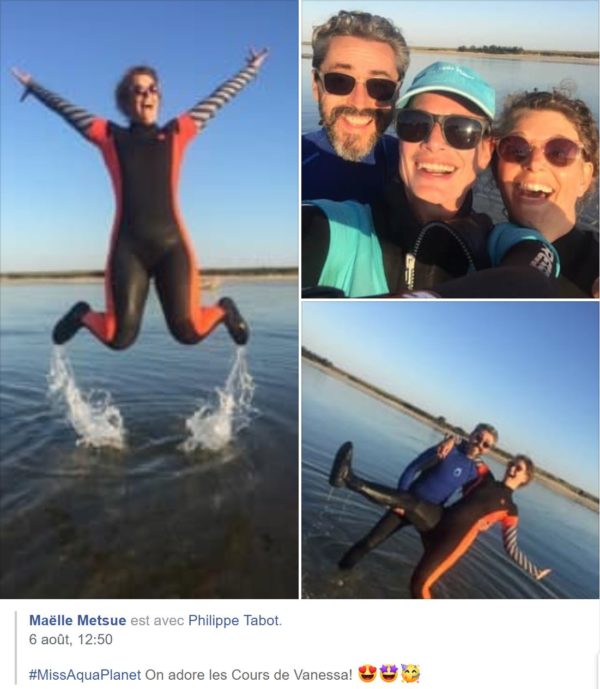600x689 pixels.
Task: Click the vertical quote bar beside the post
Action: coord(16,647)
